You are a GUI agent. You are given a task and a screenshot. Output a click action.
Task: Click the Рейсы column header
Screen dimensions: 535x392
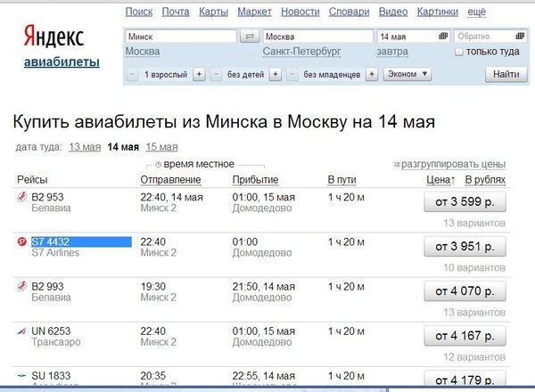click(32, 180)
